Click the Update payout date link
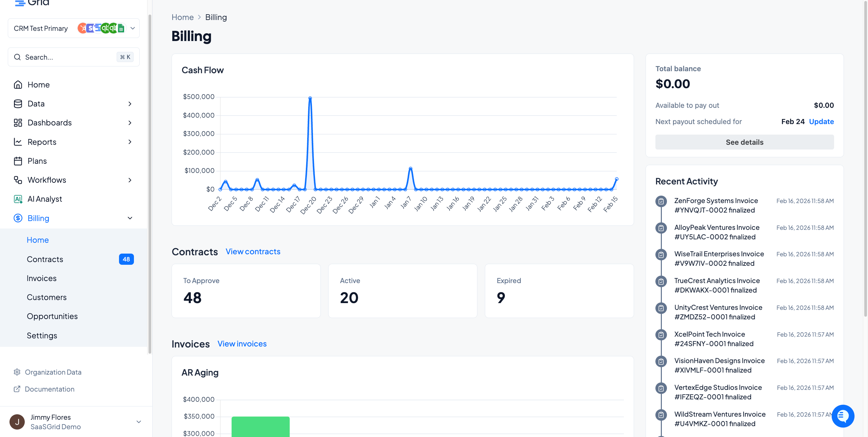The height and width of the screenshot is (437, 868). click(x=821, y=122)
